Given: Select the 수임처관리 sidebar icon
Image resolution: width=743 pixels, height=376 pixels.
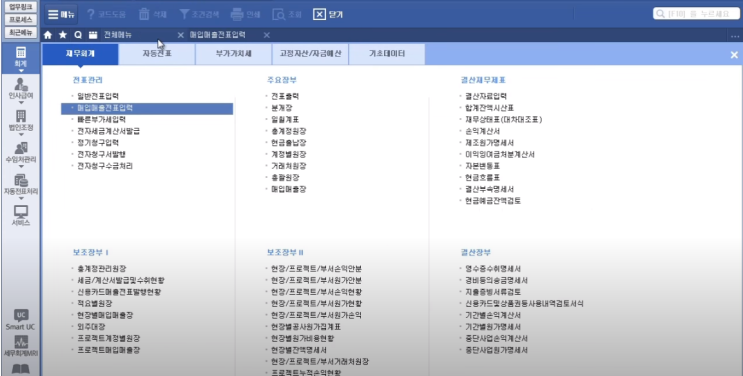Looking at the screenshot, I should coord(21,152).
